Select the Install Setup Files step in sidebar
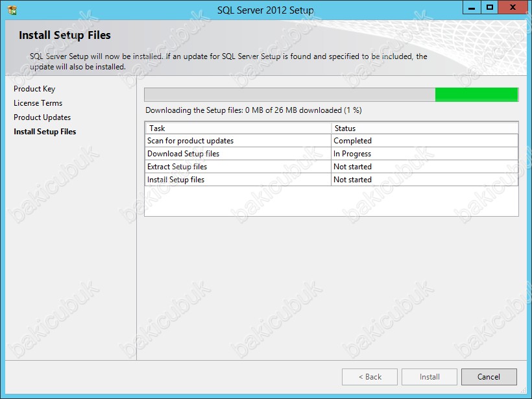Image resolution: width=532 pixels, height=399 pixels. coord(45,132)
